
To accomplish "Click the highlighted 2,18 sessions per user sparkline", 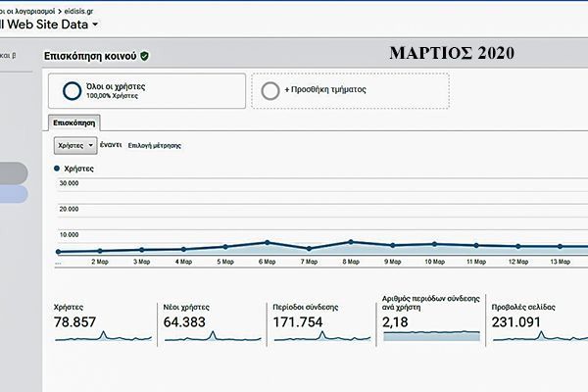I will [431, 335].
